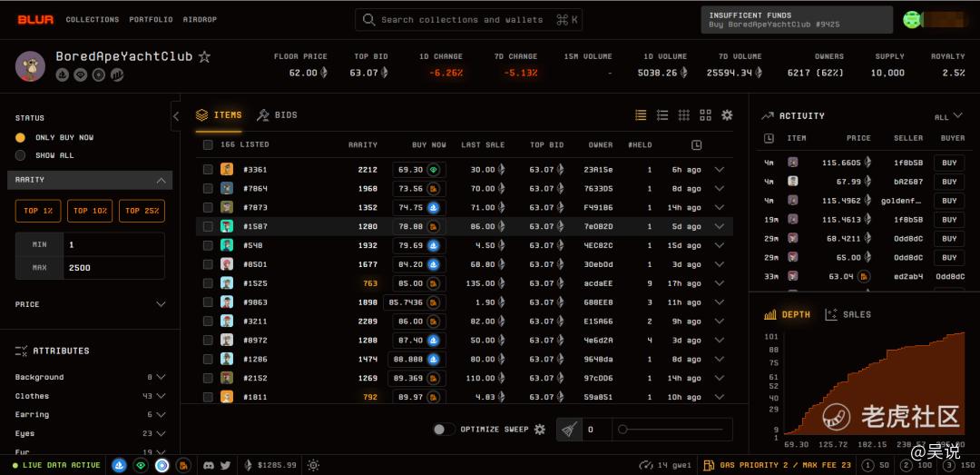
Task: Click the analytics chart icon under collection name
Action: coord(117,75)
